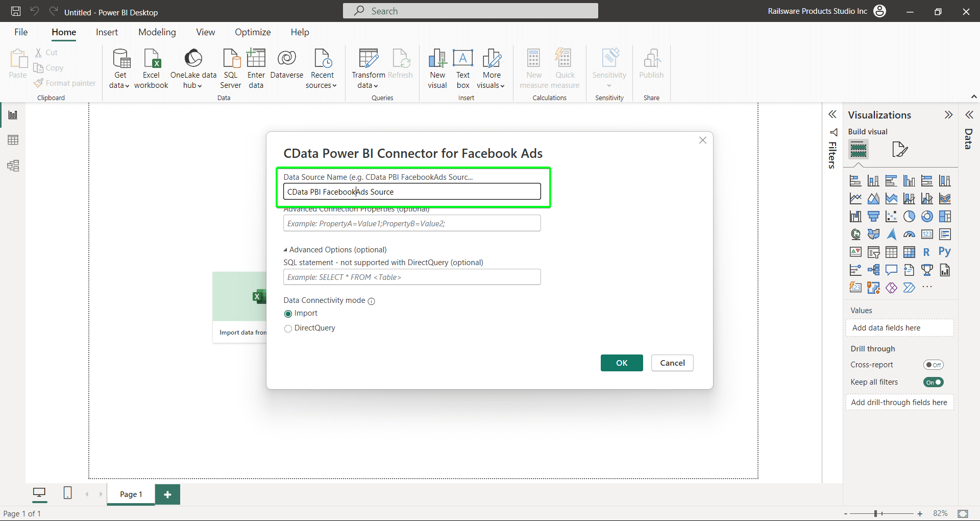Click Get more visuals ellipsis
The image size is (980, 521).
pyautogui.click(x=927, y=287)
